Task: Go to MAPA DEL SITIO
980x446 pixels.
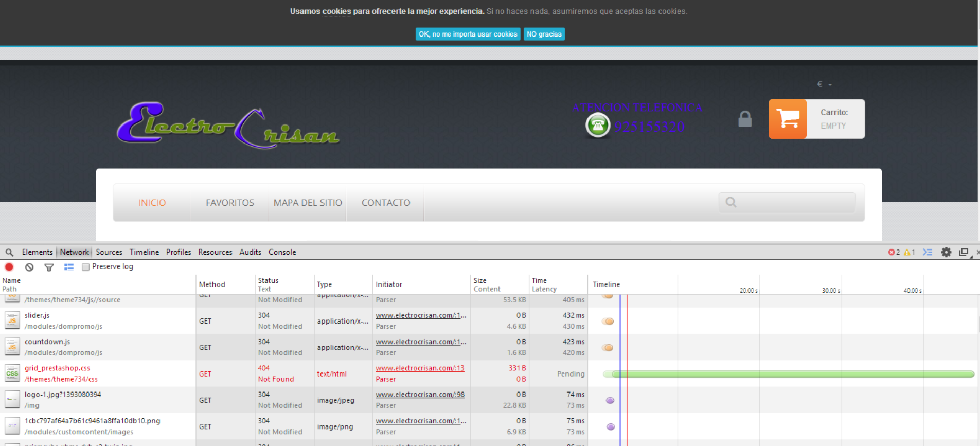Action: click(x=308, y=203)
